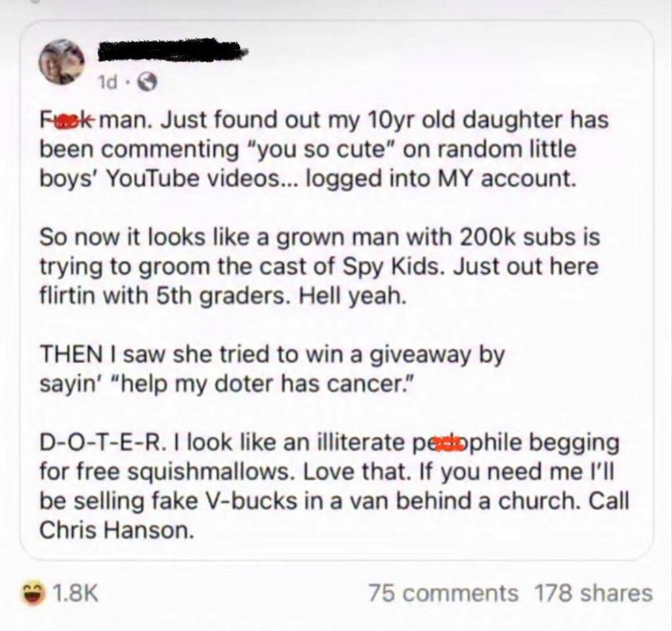Viewport: 672px width, 631px height.
Task: Click the paragraph starting "So now it looks"
Action: click(320, 267)
